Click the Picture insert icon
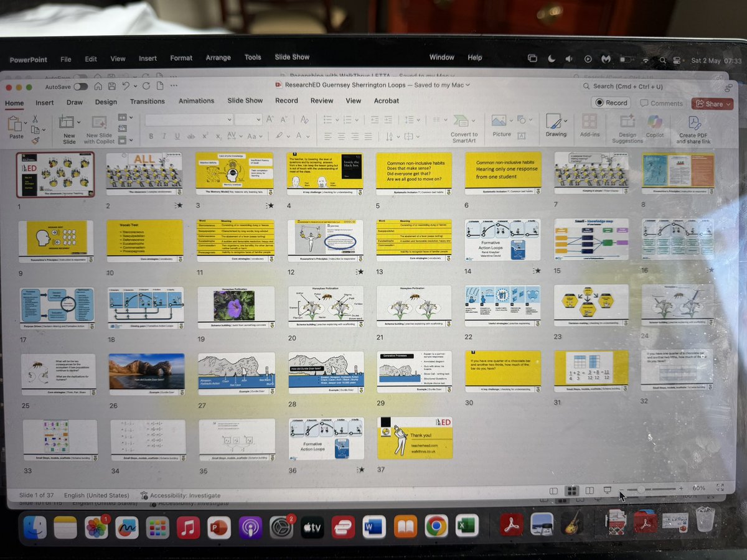The width and height of the screenshot is (747, 560). pos(499,121)
